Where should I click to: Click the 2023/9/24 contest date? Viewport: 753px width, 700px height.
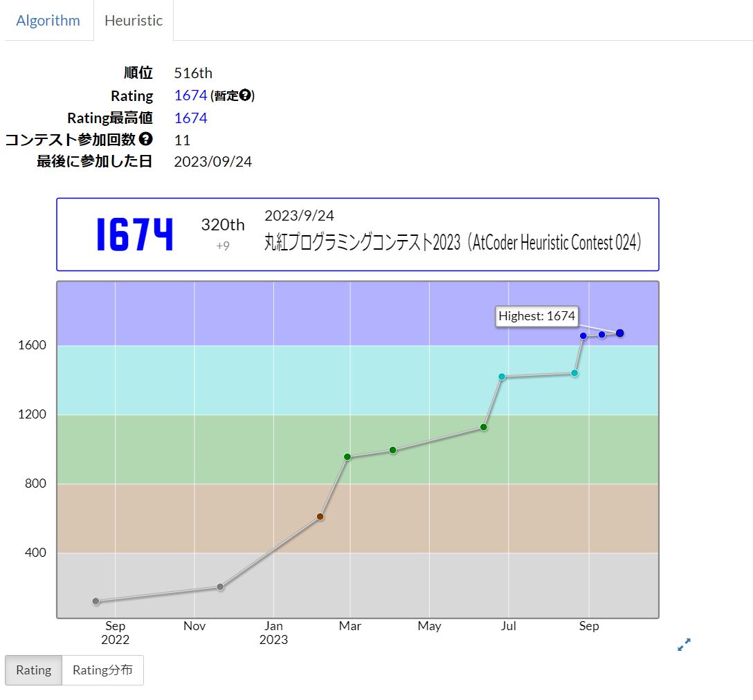click(299, 216)
